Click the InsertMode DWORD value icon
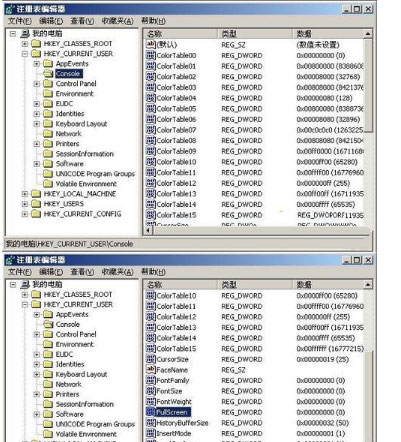Image resolution: width=401 pixels, height=442 pixels. [151, 433]
